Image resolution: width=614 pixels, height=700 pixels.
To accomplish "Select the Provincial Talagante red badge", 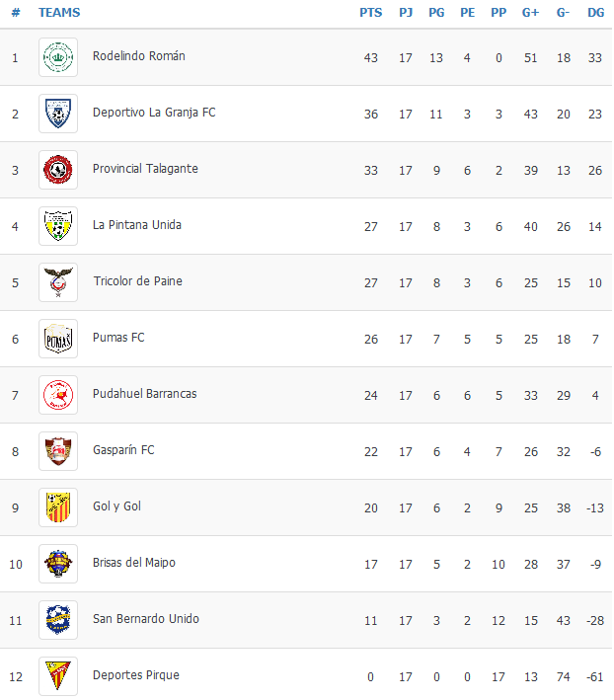I will [58, 170].
